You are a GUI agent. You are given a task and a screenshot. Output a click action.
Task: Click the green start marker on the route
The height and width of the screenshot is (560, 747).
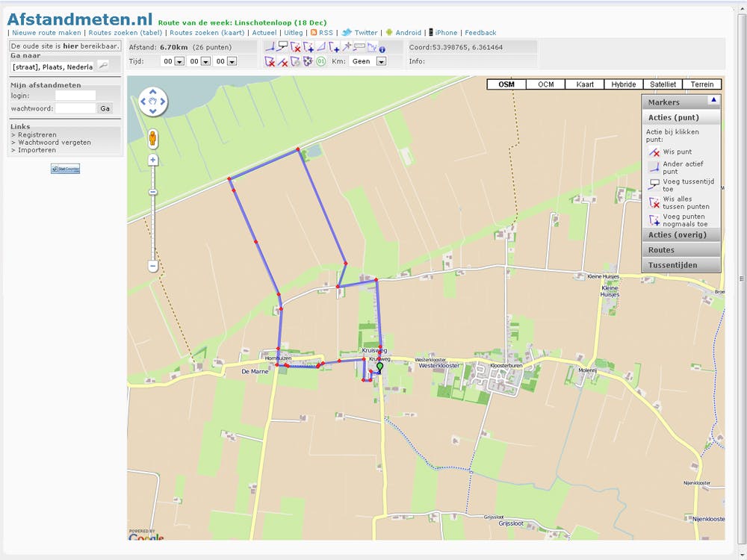click(379, 367)
